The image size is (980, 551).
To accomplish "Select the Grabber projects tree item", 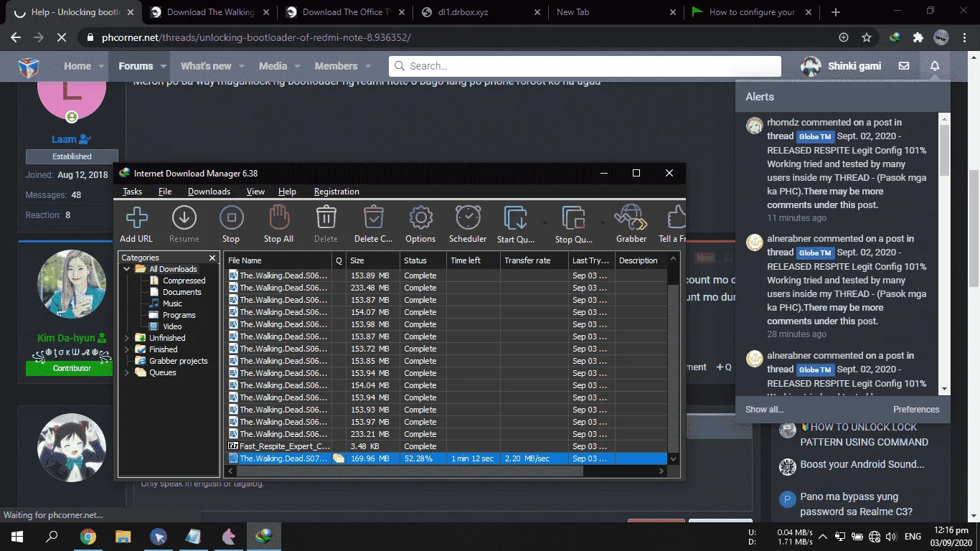I will point(179,361).
